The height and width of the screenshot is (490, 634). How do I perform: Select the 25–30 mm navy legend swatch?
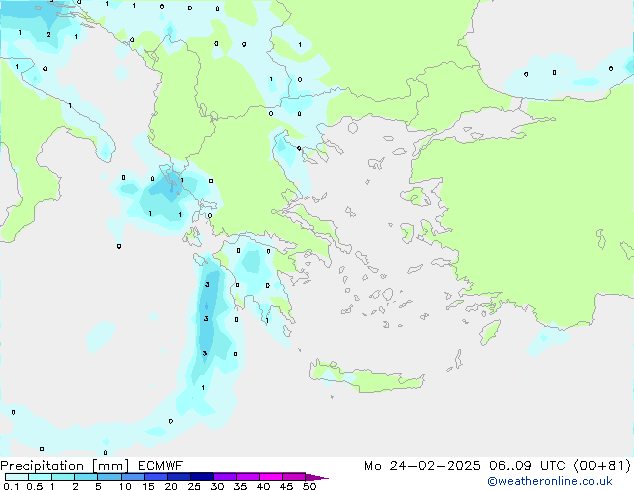[x=201, y=477]
